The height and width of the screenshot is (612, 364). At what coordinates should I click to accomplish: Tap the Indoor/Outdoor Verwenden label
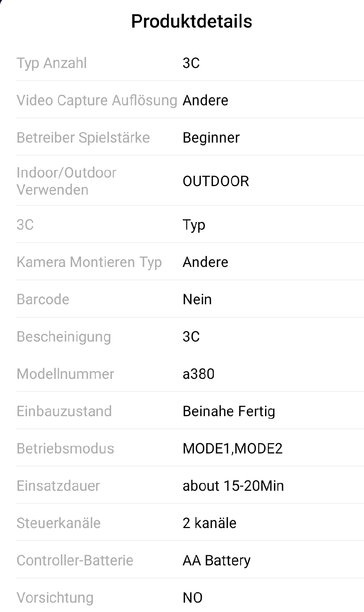point(66,181)
